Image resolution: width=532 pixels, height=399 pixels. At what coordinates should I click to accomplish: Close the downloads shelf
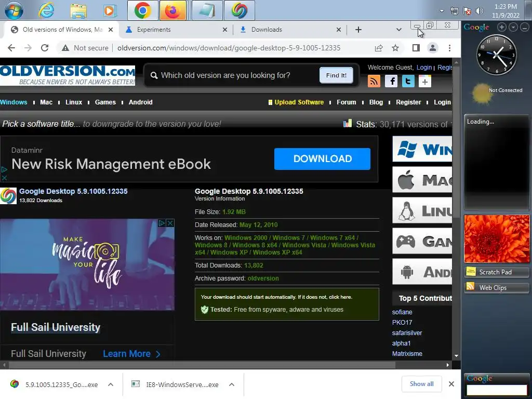(x=451, y=384)
